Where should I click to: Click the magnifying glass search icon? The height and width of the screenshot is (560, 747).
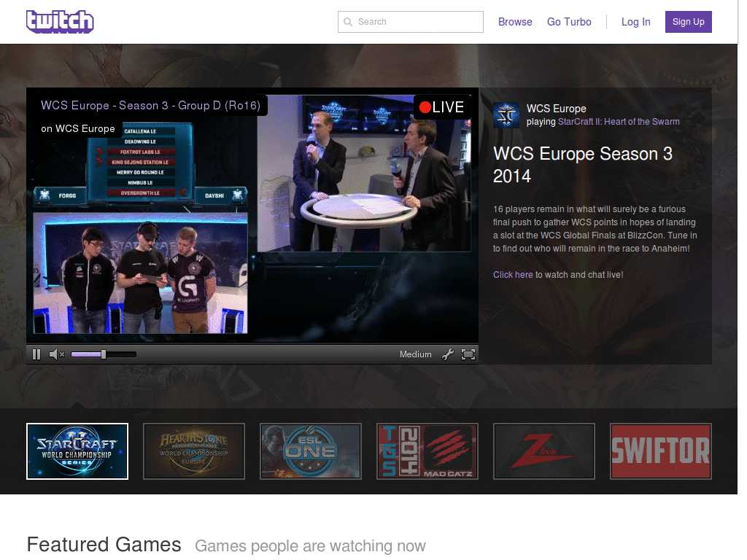coord(348,22)
